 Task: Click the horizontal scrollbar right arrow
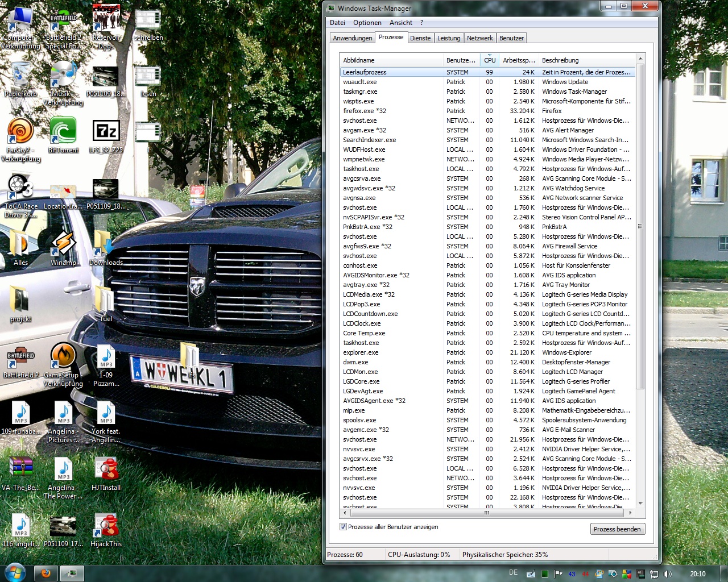pos(630,513)
